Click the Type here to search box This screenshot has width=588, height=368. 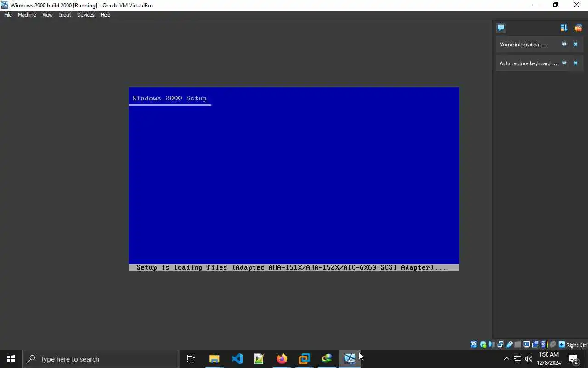tap(101, 359)
